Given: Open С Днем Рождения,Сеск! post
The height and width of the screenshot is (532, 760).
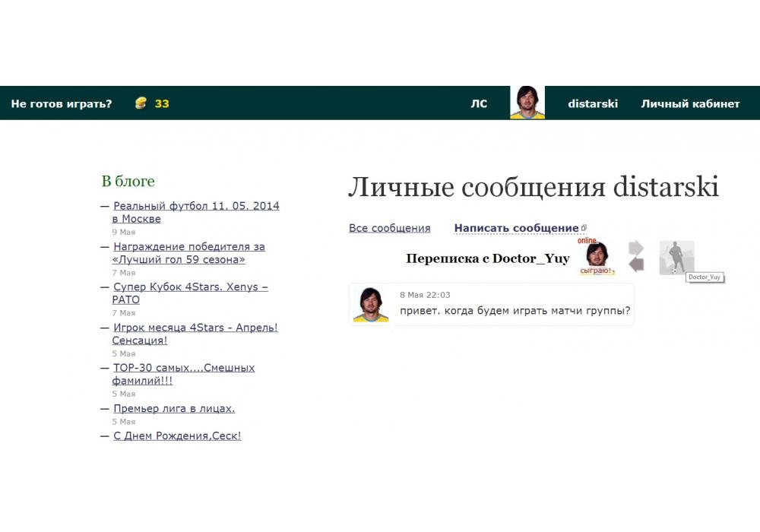Looking at the screenshot, I should pos(177,435).
